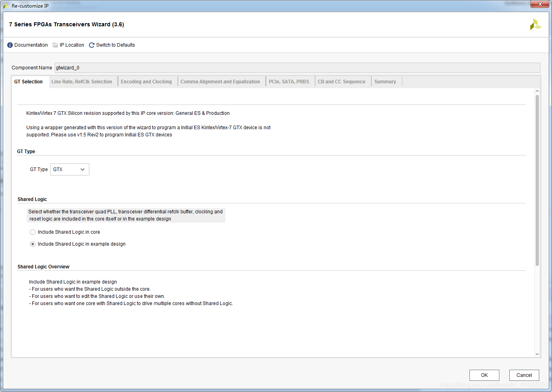Open the Encoding and Clocking tab
Screen dimensions: 552x392
click(x=146, y=82)
